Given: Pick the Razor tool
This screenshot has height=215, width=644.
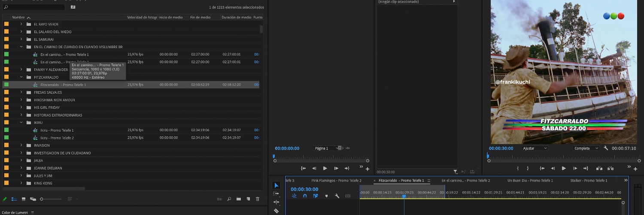Looking at the screenshot, I should 276,211.
